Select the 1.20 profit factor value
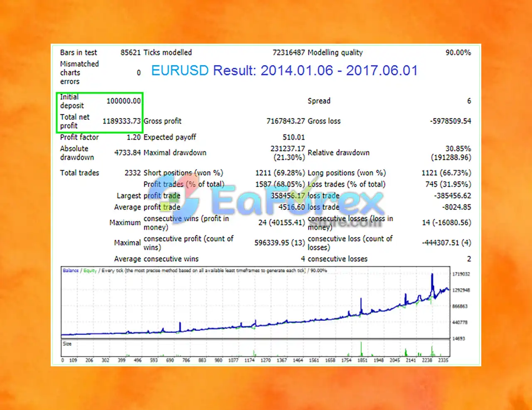The image size is (532, 410). [134, 137]
